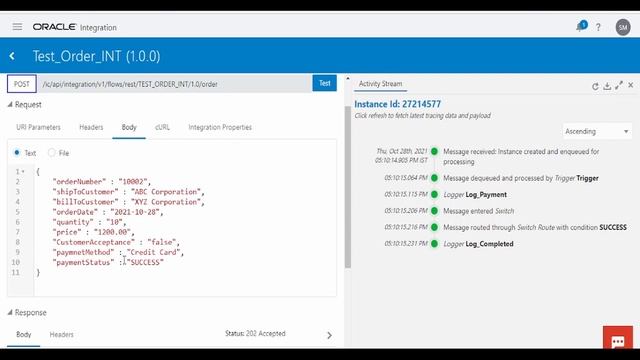
Task: Click green dot for Message received entry
Action: pyautogui.click(x=434, y=151)
